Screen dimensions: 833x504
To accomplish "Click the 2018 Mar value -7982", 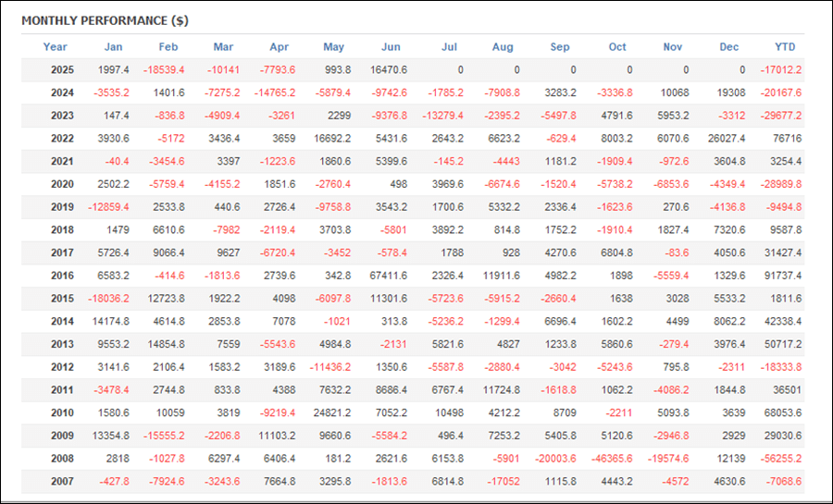I will [x=226, y=229].
